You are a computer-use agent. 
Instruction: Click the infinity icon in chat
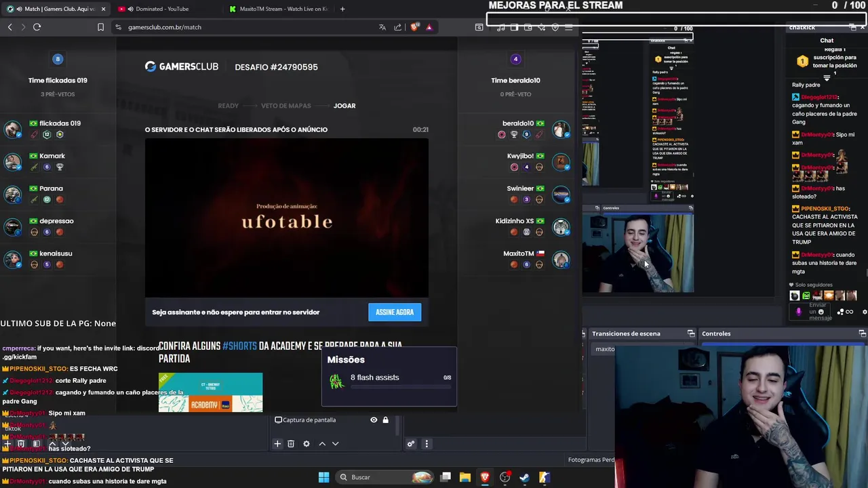point(850,312)
